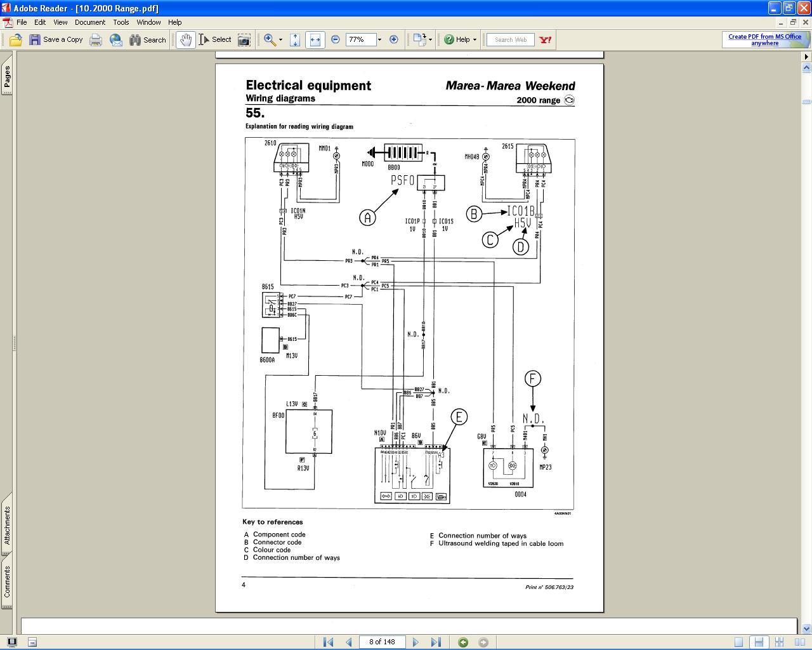Switch to Facing pages layout

point(799,642)
